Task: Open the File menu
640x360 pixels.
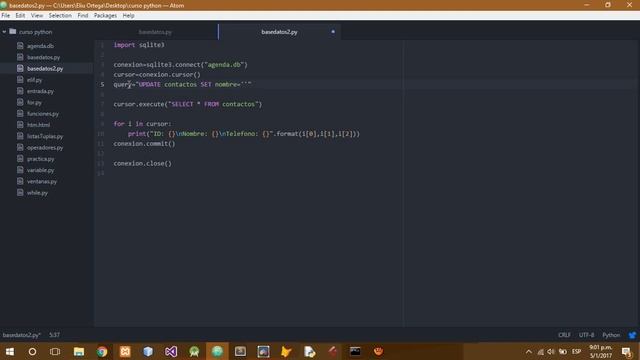Action: (x=6, y=16)
